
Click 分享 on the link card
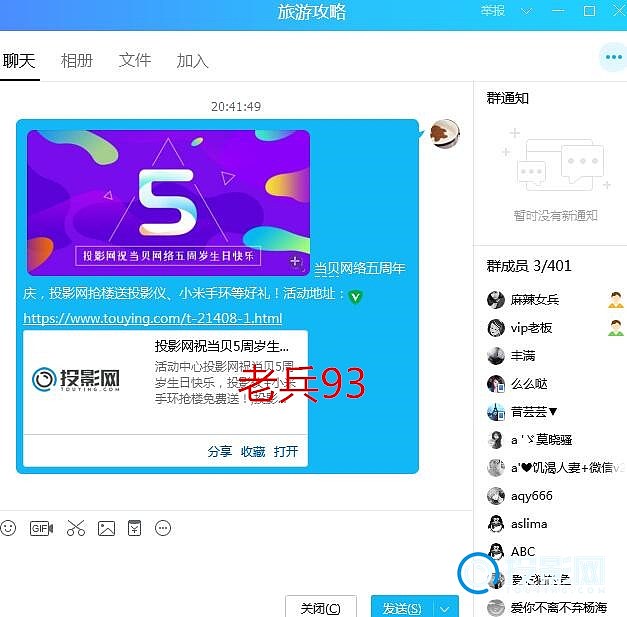click(x=220, y=451)
